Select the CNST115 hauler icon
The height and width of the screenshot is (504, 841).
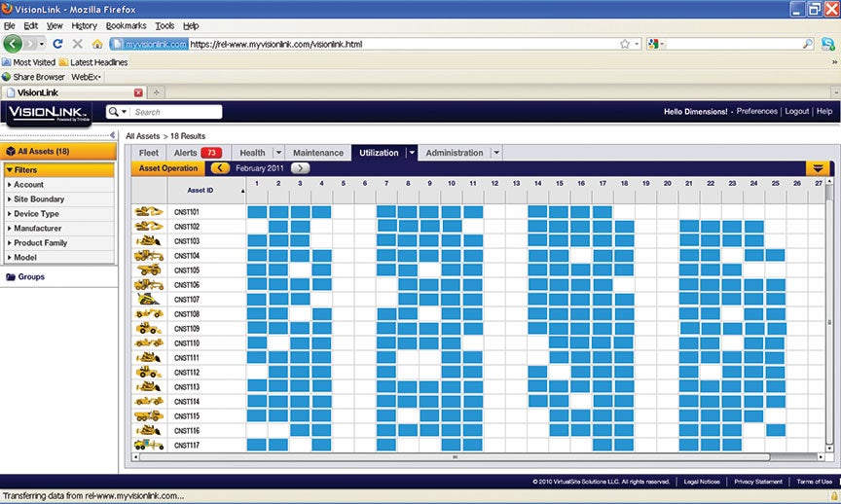[149, 415]
